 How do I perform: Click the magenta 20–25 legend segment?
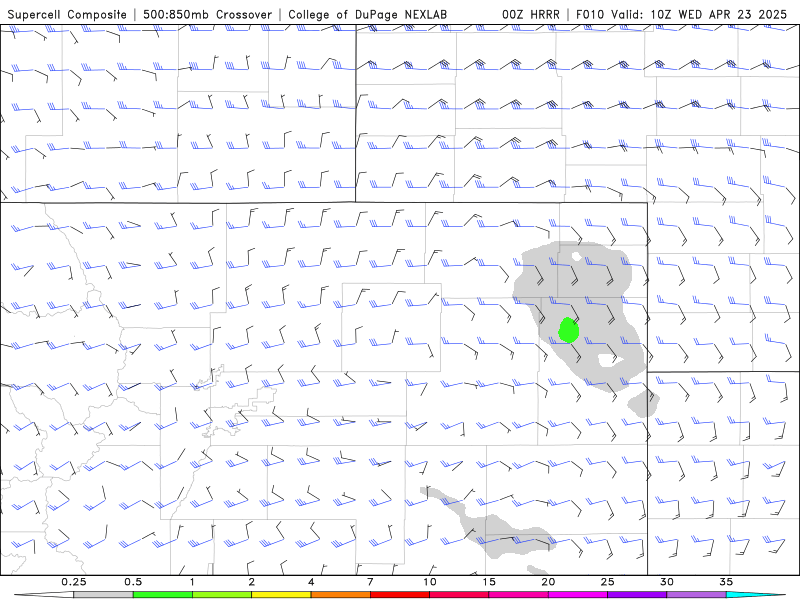coord(578,595)
